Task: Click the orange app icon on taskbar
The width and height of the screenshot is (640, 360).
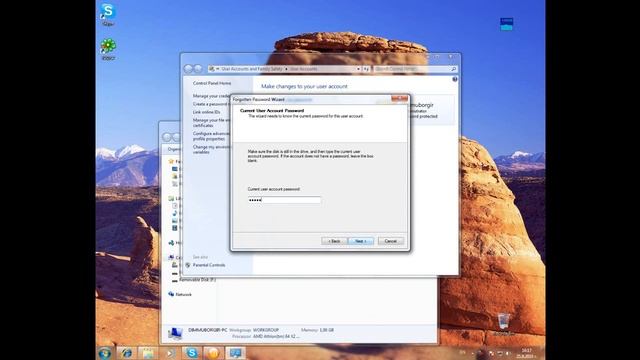Action: tap(213, 353)
